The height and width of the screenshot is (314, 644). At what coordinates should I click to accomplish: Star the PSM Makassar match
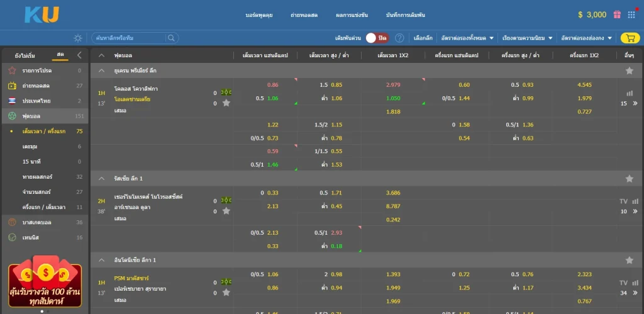[x=226, y=293]
